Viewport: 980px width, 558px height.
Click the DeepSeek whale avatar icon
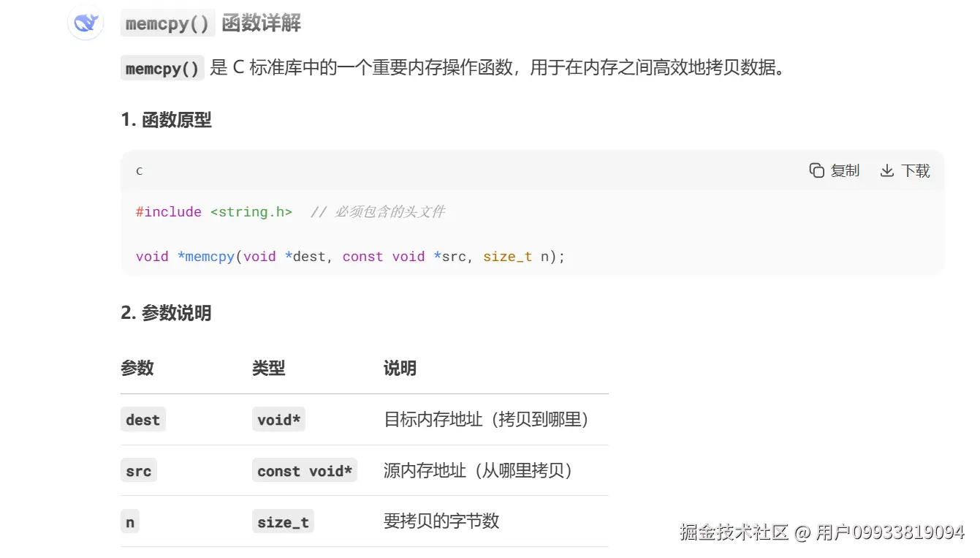86,23
